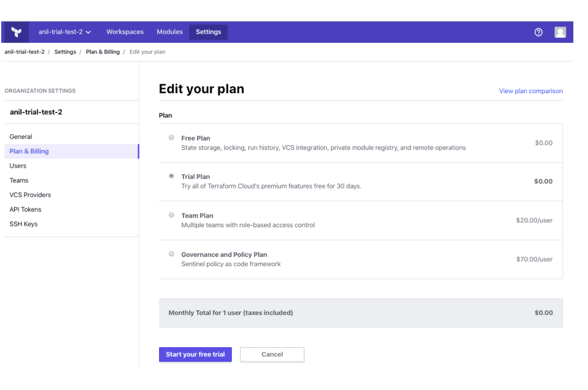The image size is (588, 390).
Task: Click Settings in the breadcrumb
Action: pos(65,52)
